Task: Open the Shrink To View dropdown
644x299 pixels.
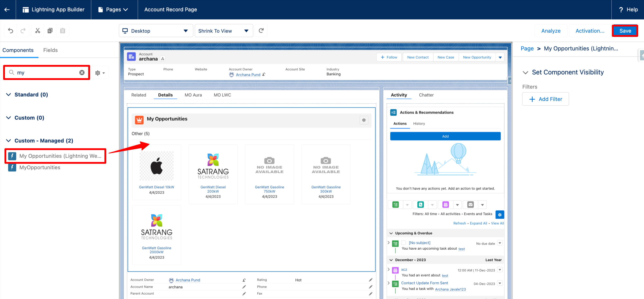Action: (224, 31)
